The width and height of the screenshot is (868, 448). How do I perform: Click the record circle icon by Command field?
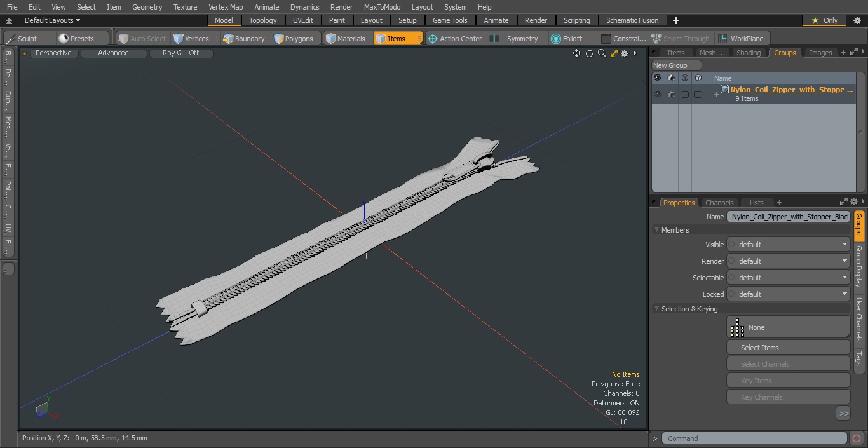tap(857, 438)
